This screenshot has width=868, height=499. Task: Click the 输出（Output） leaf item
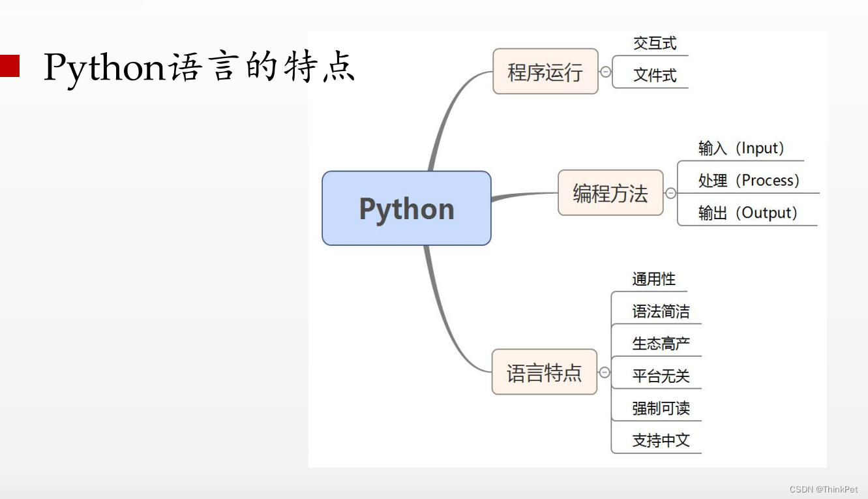747,213
